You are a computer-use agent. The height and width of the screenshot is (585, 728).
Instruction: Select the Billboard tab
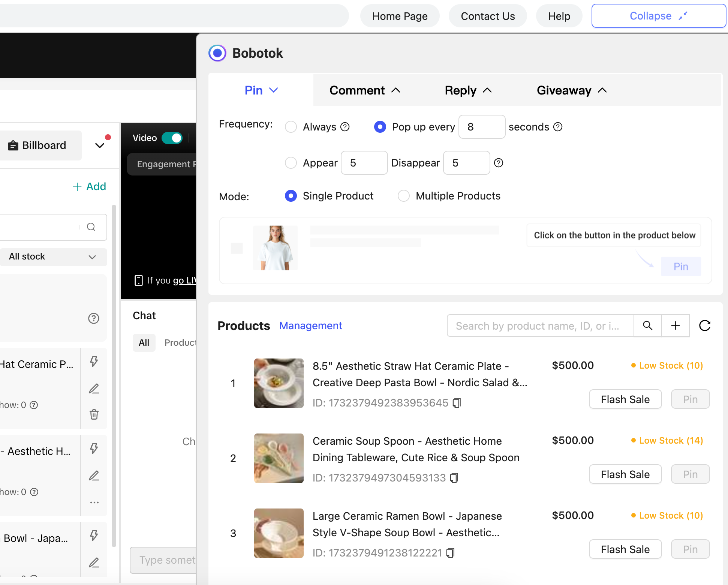(x=40, y=145)
